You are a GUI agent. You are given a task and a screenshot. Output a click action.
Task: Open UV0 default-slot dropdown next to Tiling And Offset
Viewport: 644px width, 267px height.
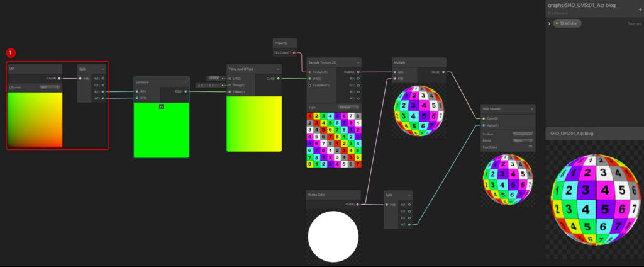point(213,78)
